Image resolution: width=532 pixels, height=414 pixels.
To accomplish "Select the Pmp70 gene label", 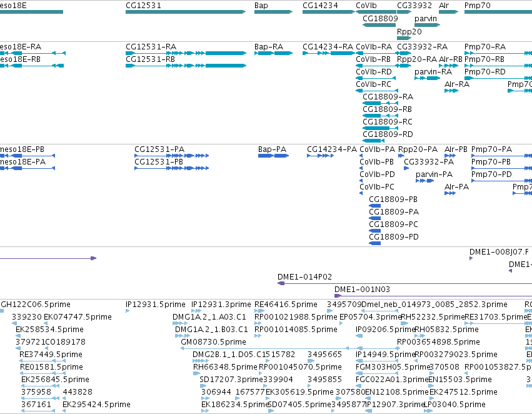I will click(477, 6).
